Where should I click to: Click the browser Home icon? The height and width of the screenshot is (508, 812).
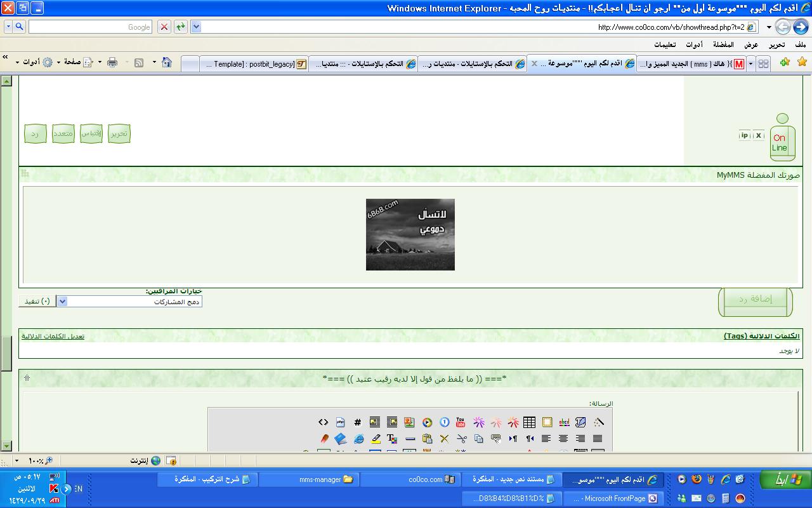(x=167, y=62)
